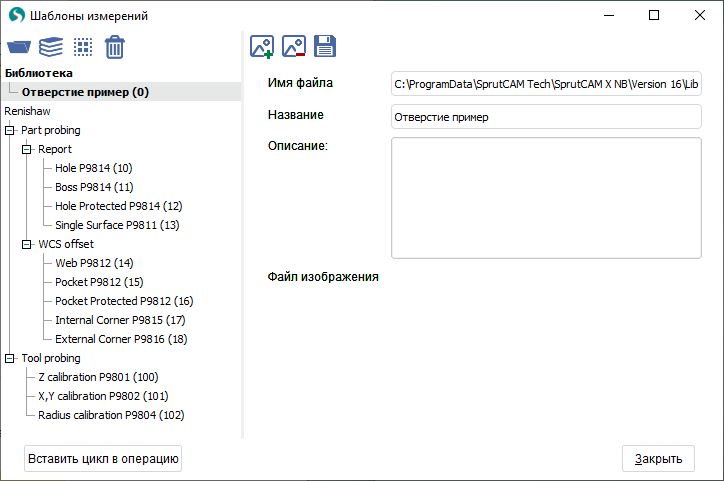Image resolution: width=724 pixels, height=481 pixels.
Task: Collapse the Report tree node
Action: 27,149
